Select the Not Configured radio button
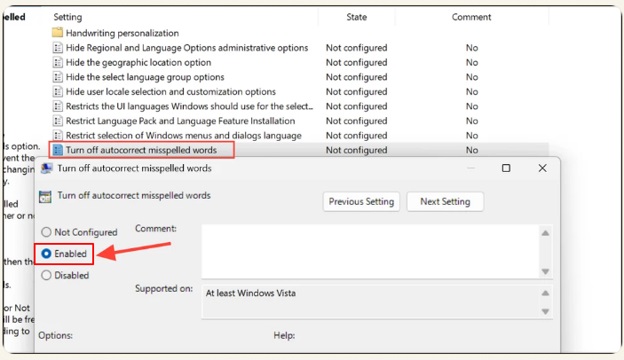This screenshot has width=624, height=360. [x=46, y=232]
